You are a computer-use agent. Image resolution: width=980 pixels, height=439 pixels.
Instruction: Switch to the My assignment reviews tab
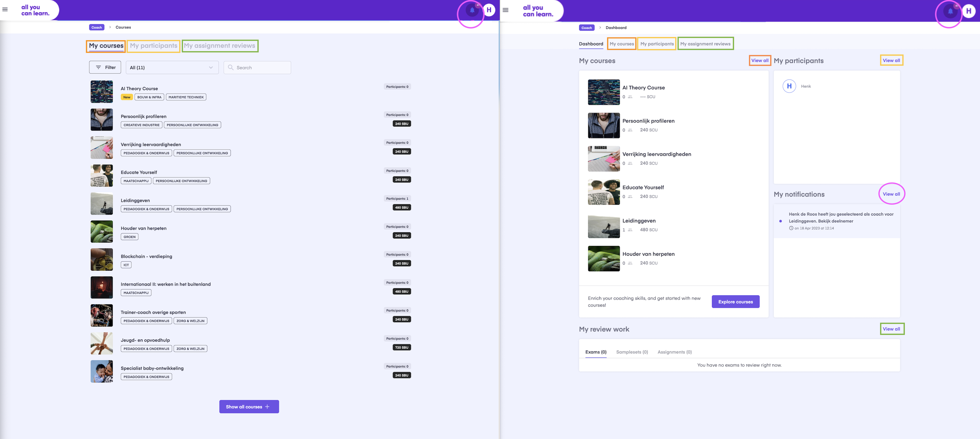pos(220,46)
